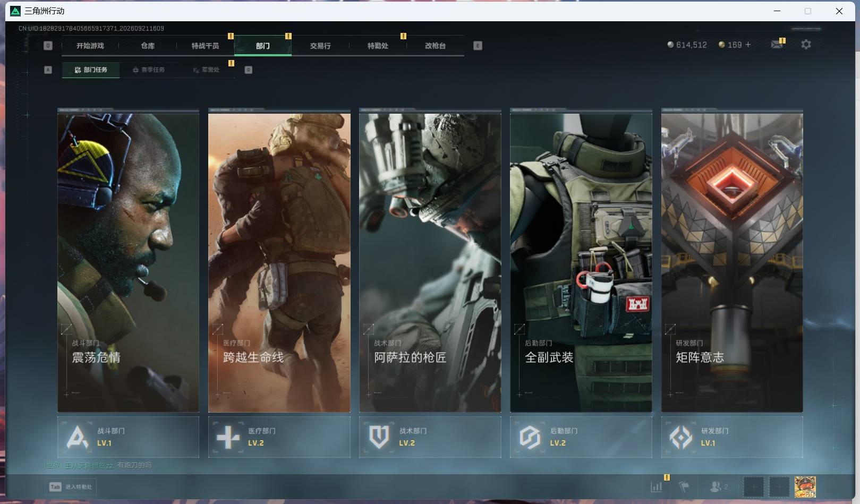
Task: Switch to the 改枪台 tab
Action: point(435,46)
